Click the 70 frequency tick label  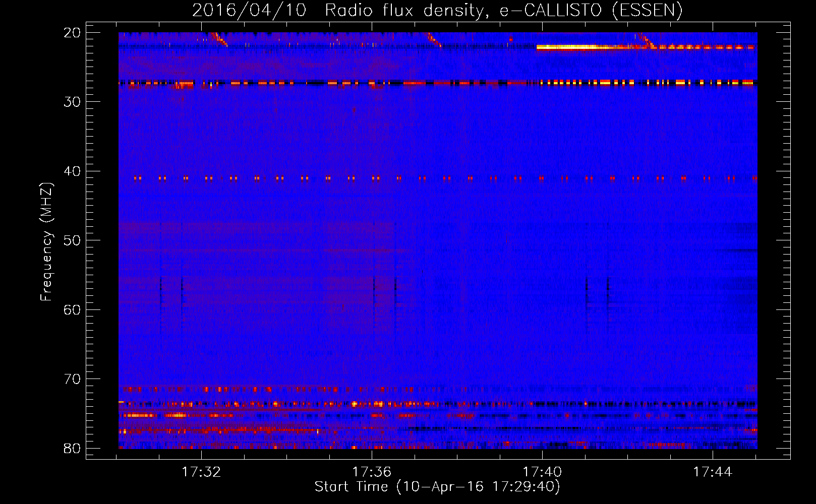[x=73, y=379]
